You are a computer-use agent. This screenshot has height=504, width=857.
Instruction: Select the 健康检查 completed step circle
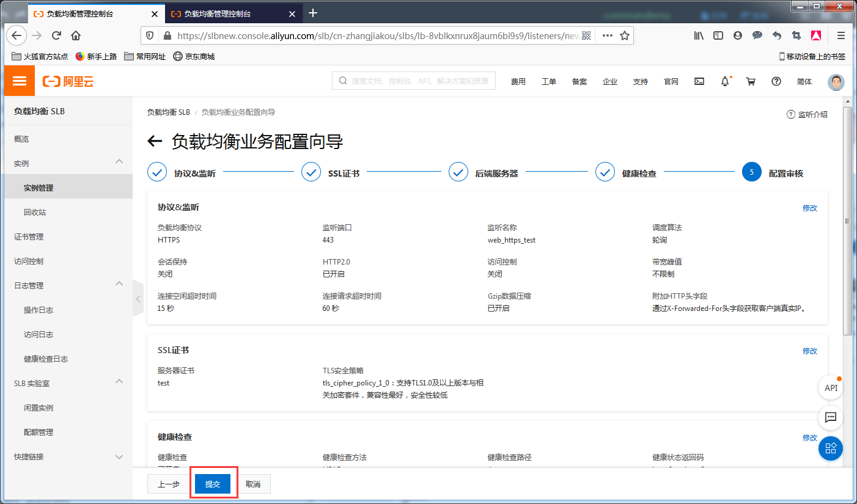coord(605,172)
